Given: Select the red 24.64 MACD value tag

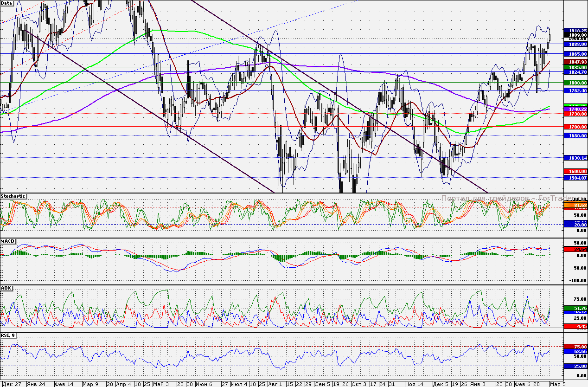Looking at the screenshot, I should click(x=575, y=249).
